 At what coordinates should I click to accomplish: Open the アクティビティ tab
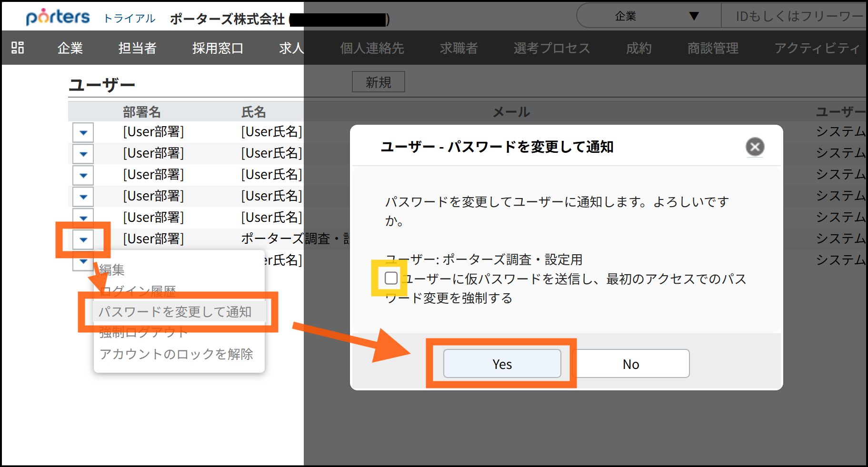(817, 48)
